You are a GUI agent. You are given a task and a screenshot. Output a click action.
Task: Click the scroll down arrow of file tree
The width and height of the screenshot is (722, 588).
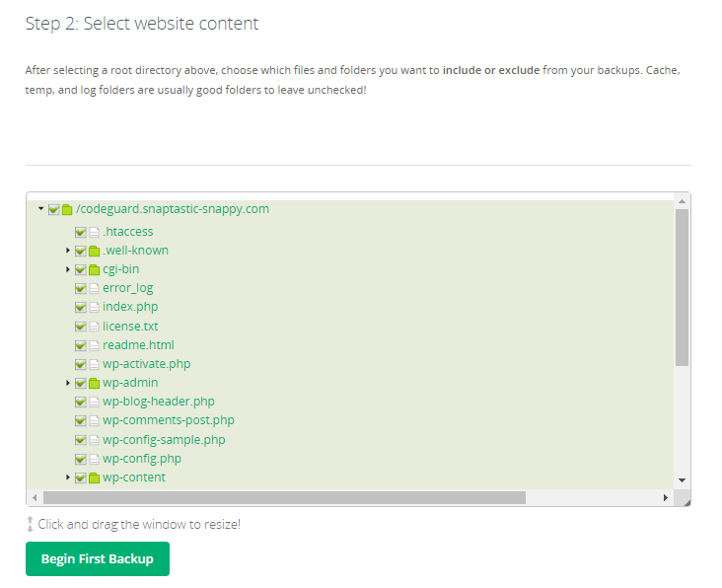[682, 479]
